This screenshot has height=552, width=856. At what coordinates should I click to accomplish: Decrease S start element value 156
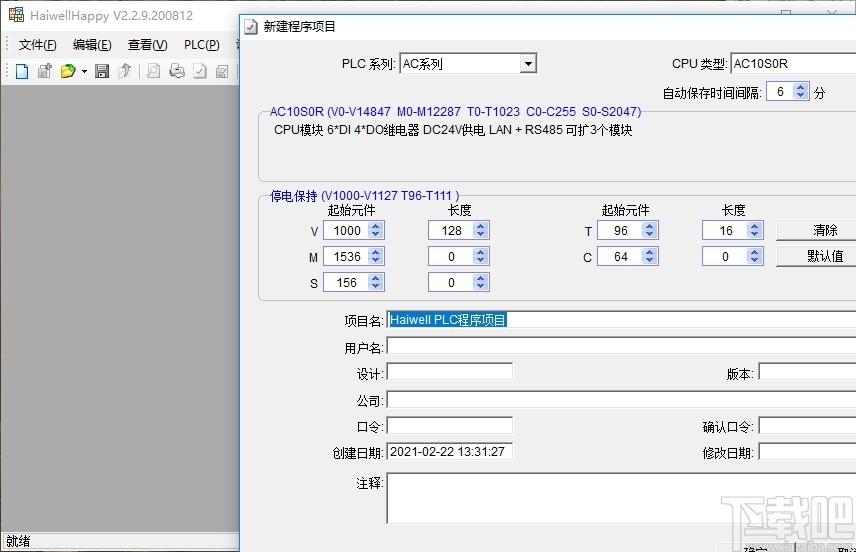coord(376,286)
